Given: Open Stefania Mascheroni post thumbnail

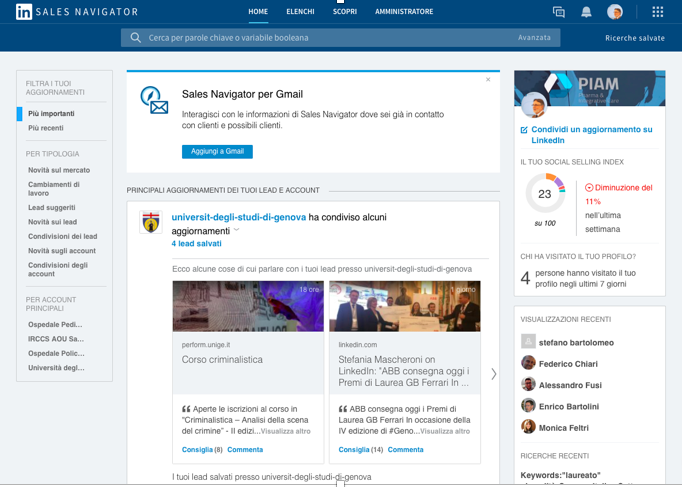Looking at the screenshot, I should 405,306.
